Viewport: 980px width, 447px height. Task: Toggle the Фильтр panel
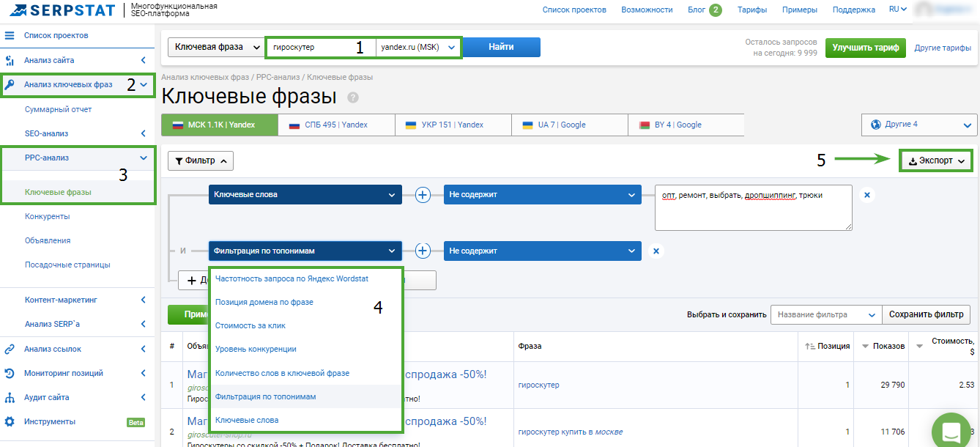tap(201, 161)
